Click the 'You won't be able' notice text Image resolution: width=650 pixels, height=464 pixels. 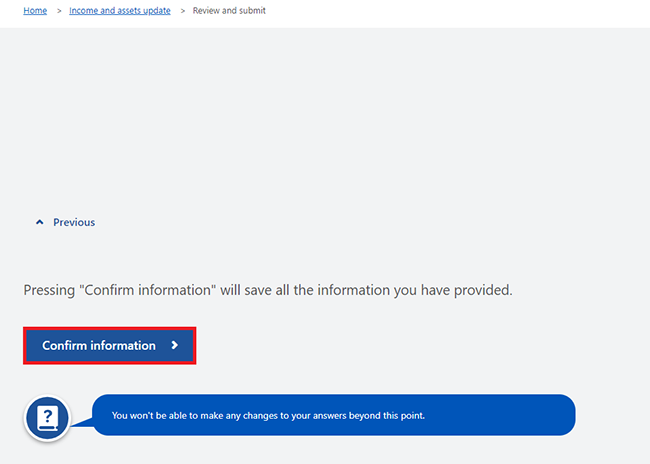pyautogui.click(x=268, y=415)
